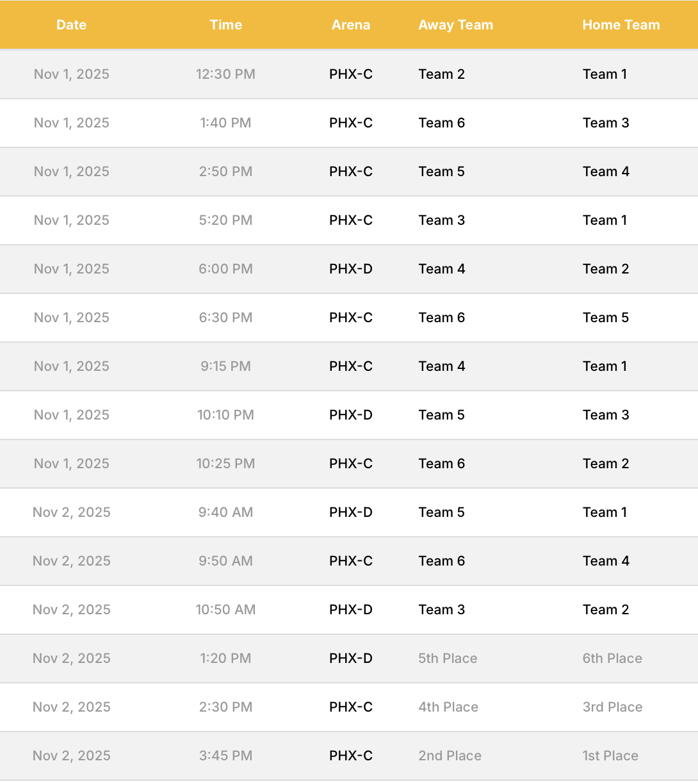Open Team 2 in the 10:25 PM row
This screenshot has width=698, height=784.
pos(605,464)
